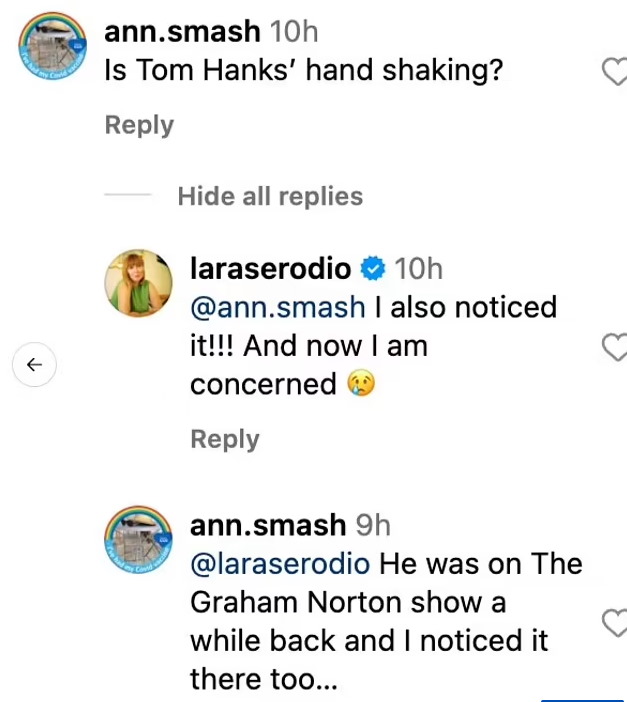
Task: Click laraserodio's blue verified badge
Action: click(x=372, y=269)
